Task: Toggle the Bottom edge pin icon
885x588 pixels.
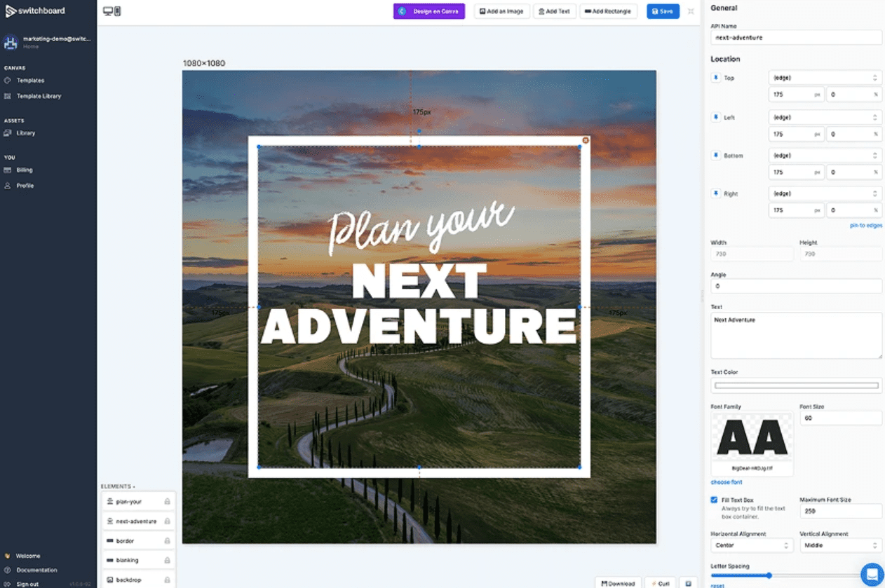Action: (x=716, y=155)
